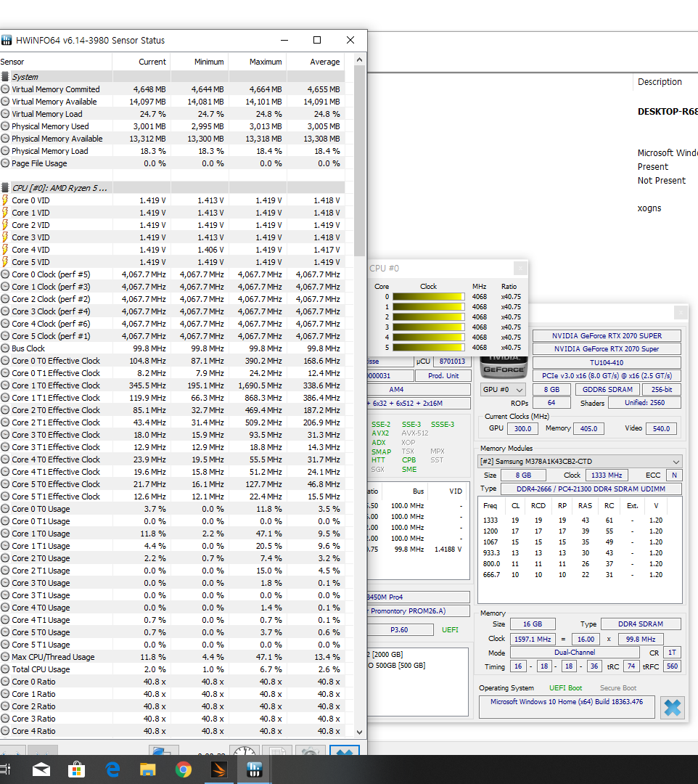Click the lightning icon beside Core 0 VID
Screen dimensions: 698x784
5,200
